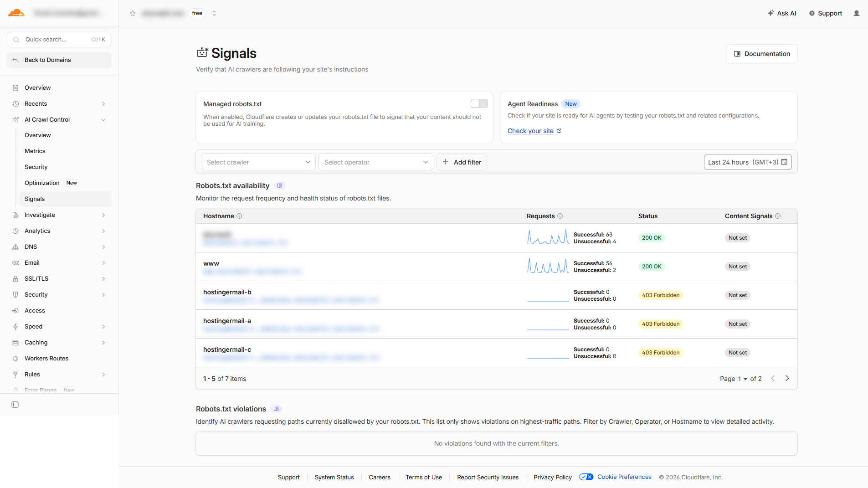Click the DNS network icon
This screenshot has height=488, width=868.
[15, 247]
